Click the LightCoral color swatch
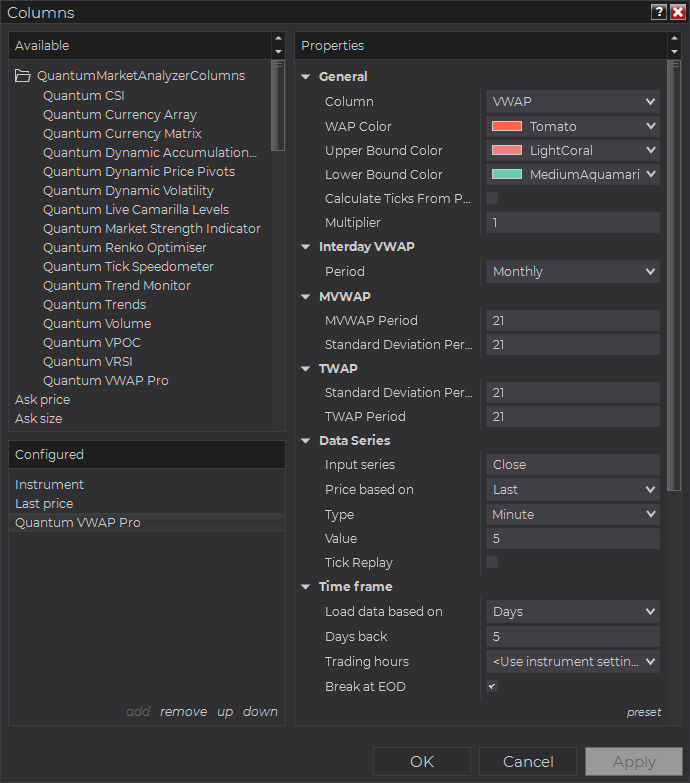The width and height of the screenshot is (690, 783). click(x=507, y=150)
